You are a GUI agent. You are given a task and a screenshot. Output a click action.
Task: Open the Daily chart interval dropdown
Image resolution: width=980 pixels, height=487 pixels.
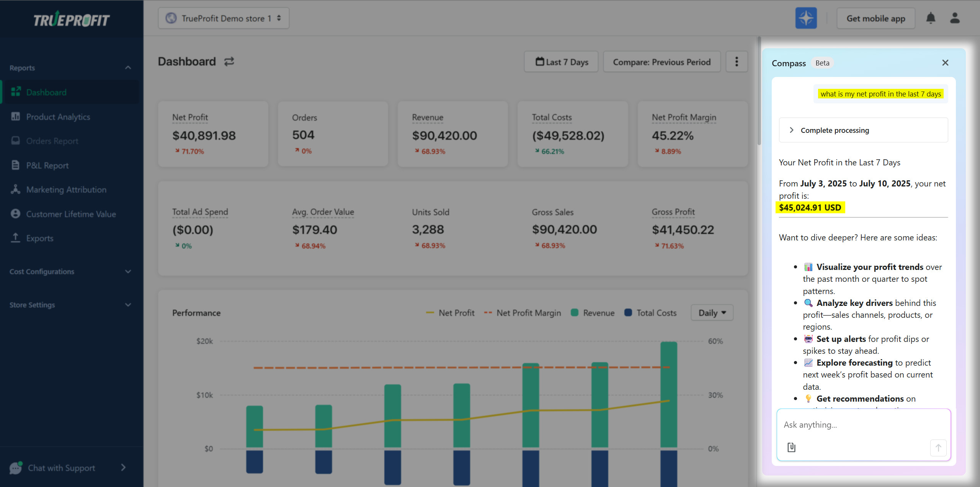[711, 312]
